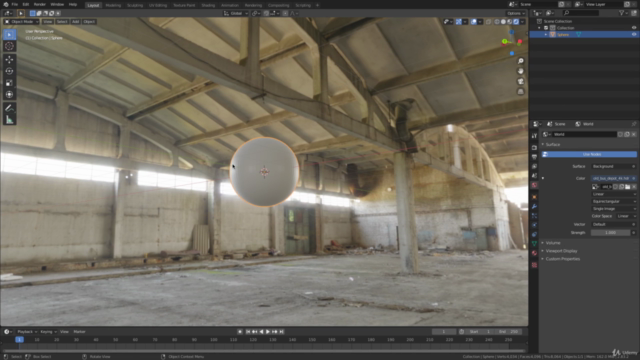Open the Object Mode dropdown
640x360 pixels.
coord(21,22)
